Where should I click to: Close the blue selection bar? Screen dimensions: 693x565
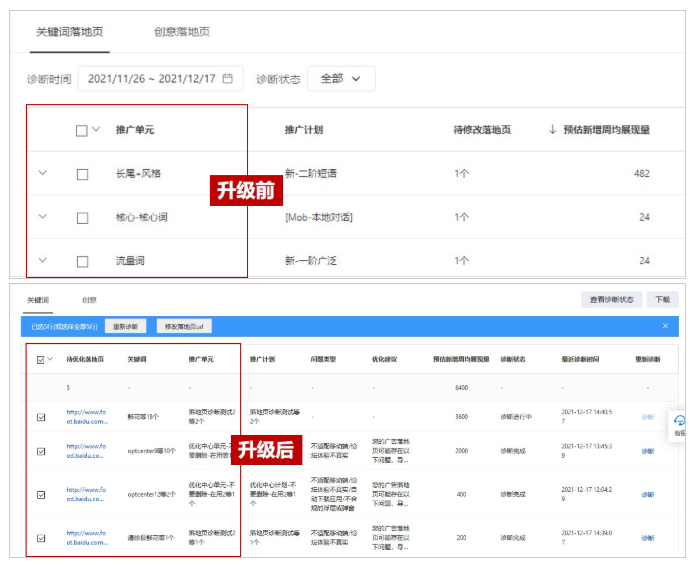(x=665, y=326)
